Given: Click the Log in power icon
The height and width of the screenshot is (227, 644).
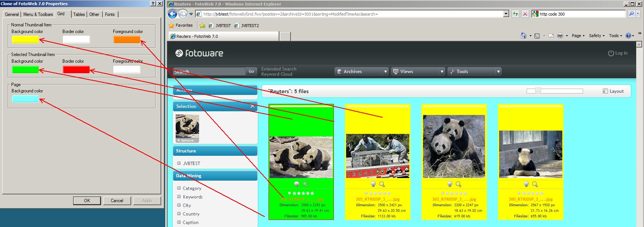Looking at the screenshot, I should [611, 53].
